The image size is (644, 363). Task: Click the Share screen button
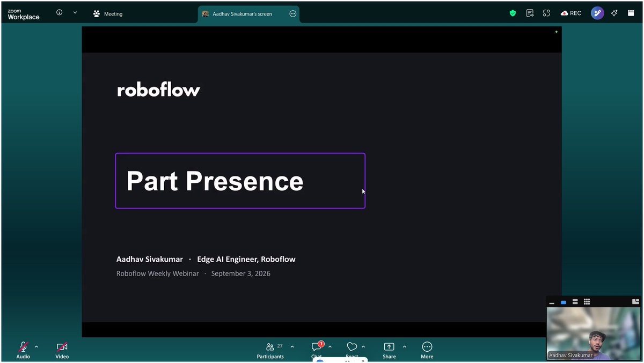point(389,351)
